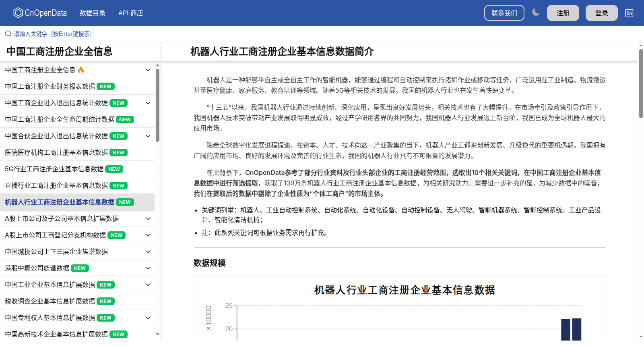Click 注册 button

(x=563, y=13)
